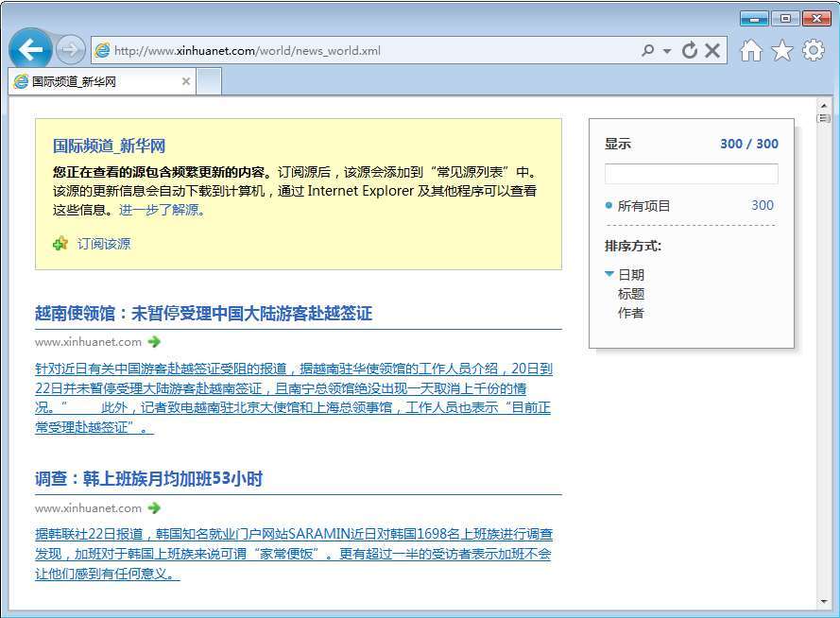The height and width of the screenshot is (618, 840).
Task: Click the vertical scrollbar thumb
Action: (x=824, y=118)
